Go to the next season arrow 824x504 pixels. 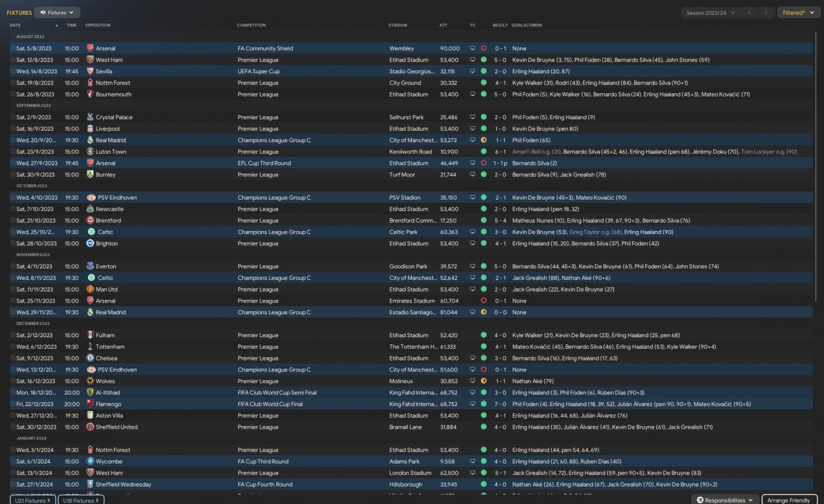tap(765, 12)
